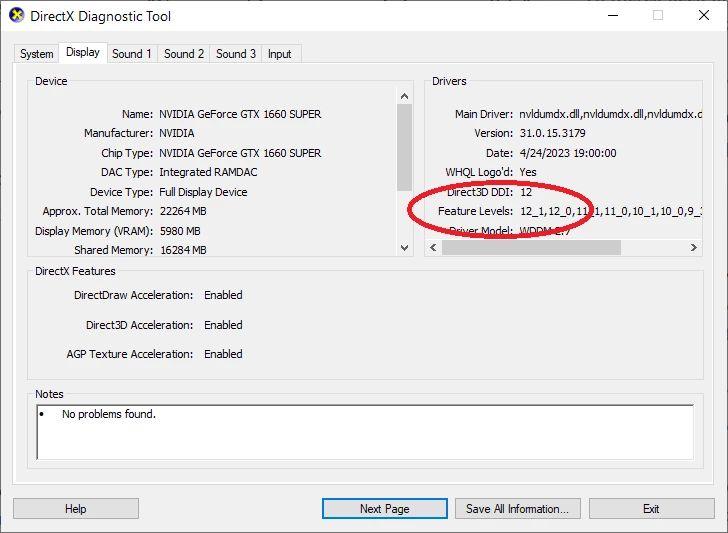The width and height of the screenshot is (728, 533).
Task: Open the Sound 3 tab
Action: 236,54
